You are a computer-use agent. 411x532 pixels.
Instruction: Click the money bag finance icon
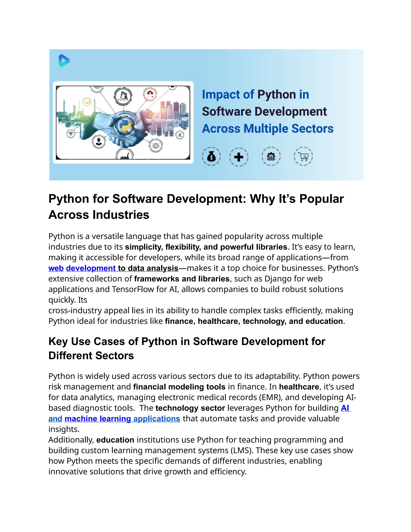coord(211,157)
